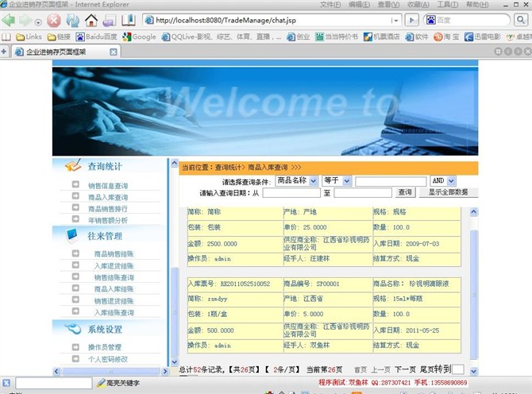This screenshot has width=532, height=394.
Task: Click the results list vertical scrollbar up arrow
Action: pyautogui.click(x=474, y=212)
